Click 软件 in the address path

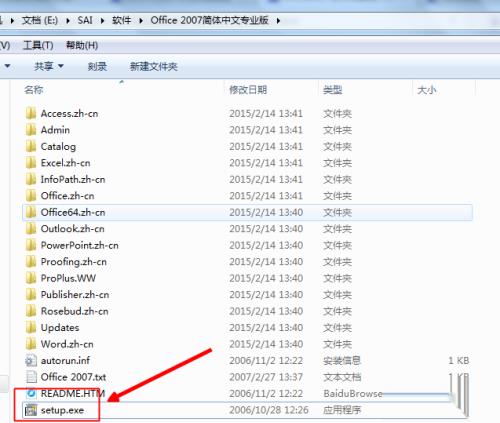pos(121,20)
